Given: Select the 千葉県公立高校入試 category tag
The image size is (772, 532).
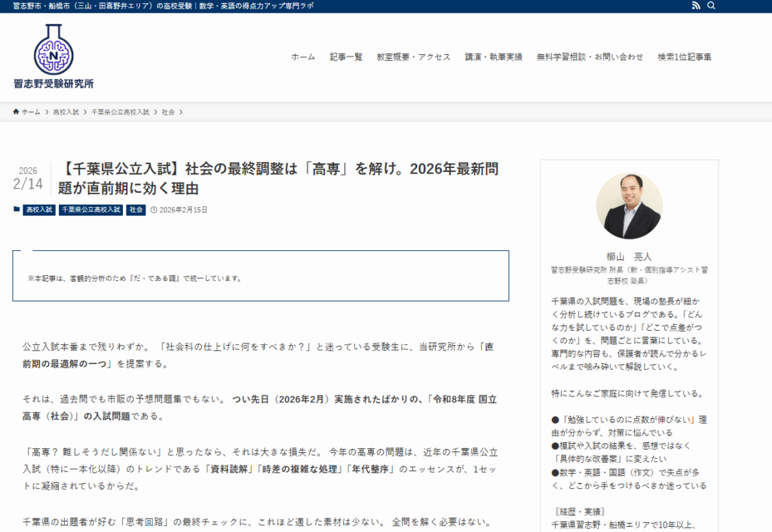Looking at the screenshot, I should 90,210.
